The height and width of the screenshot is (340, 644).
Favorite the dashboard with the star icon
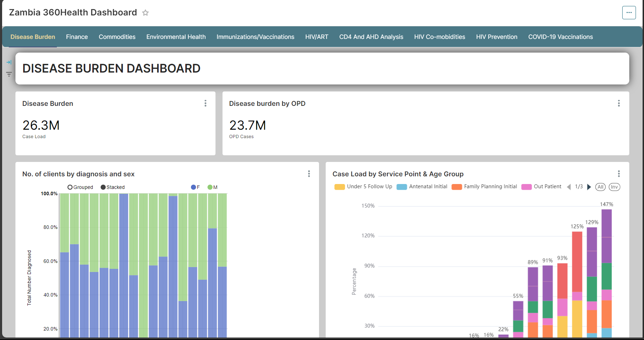[145, 13]
